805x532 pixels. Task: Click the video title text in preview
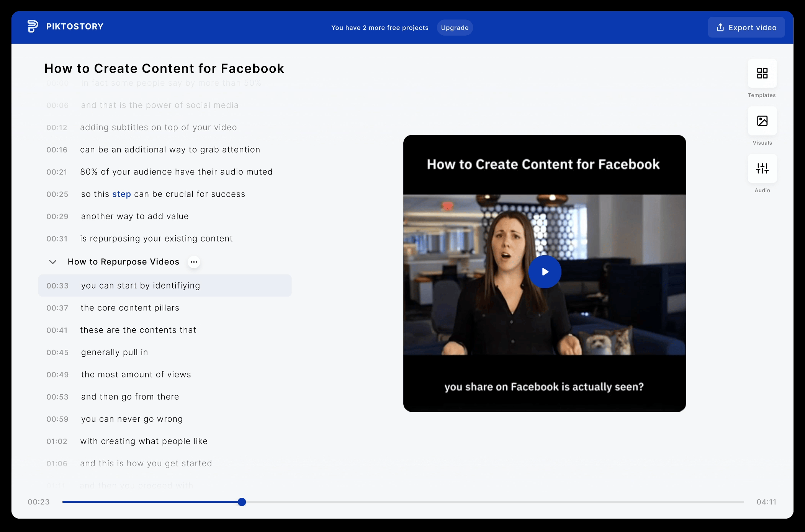click(543, 165)
